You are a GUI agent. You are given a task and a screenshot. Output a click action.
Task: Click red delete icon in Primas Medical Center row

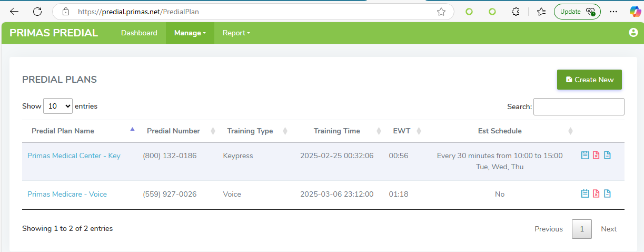(596, 156)
